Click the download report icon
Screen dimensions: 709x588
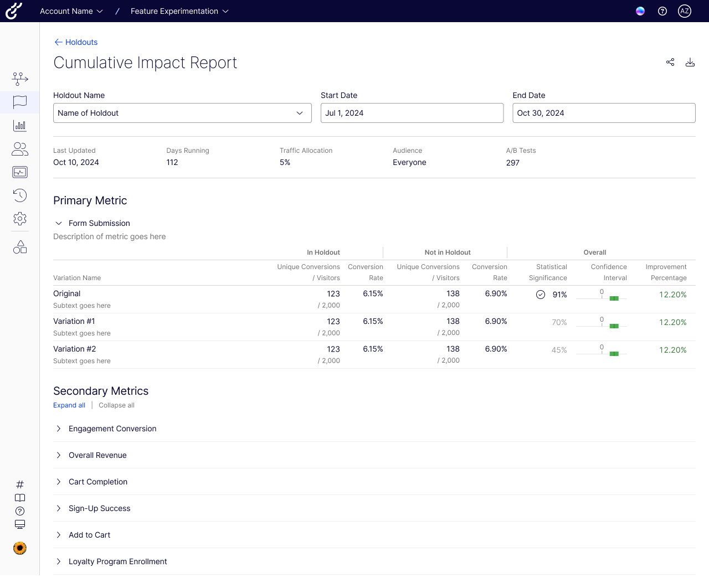[690, 62]
